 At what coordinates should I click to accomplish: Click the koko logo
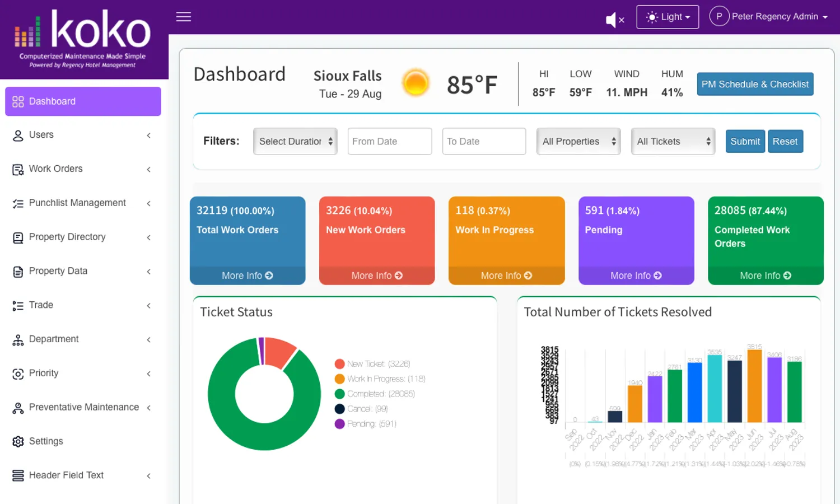83,38
